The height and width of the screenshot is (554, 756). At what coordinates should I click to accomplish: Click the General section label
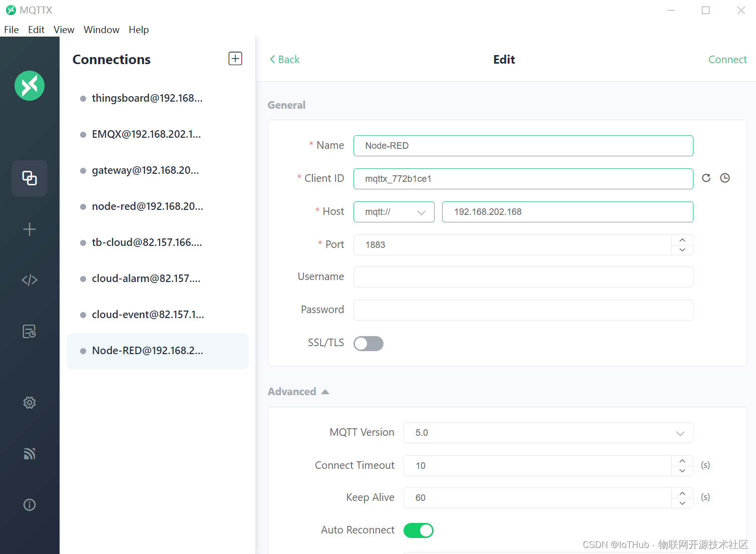point(286,105)
